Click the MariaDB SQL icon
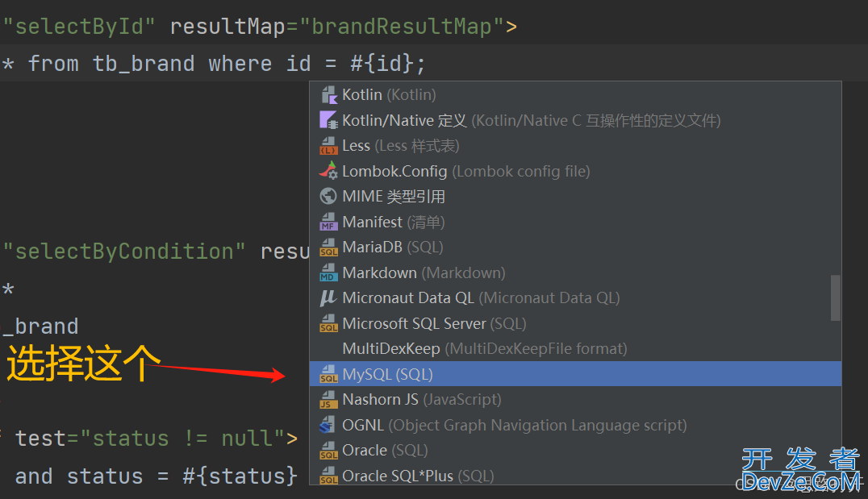 click(329, 247)
